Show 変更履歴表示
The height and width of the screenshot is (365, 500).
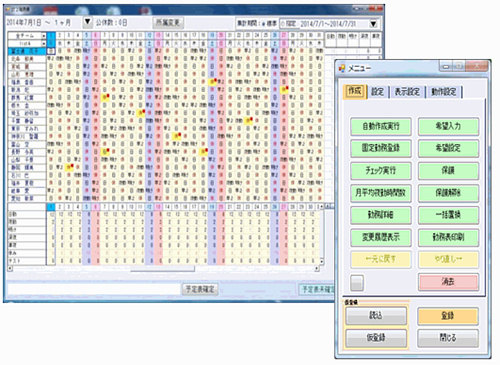[x=381, y=237]
